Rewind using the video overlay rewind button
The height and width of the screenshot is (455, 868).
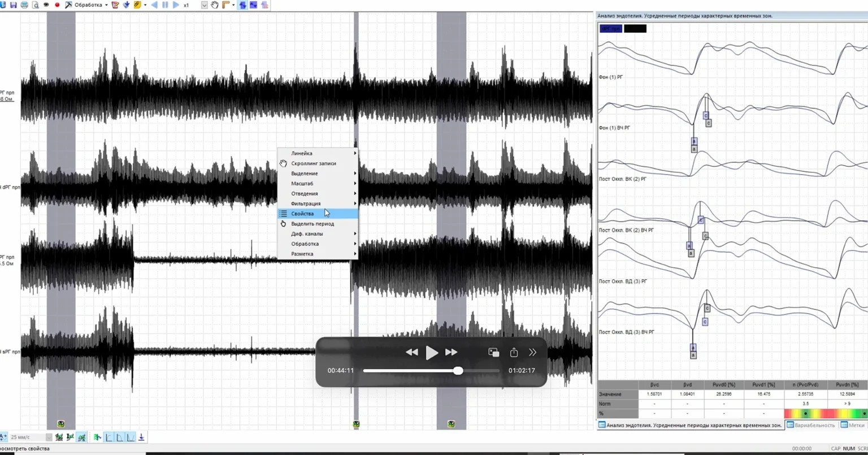pyautogui.click(x=412, y=352)
